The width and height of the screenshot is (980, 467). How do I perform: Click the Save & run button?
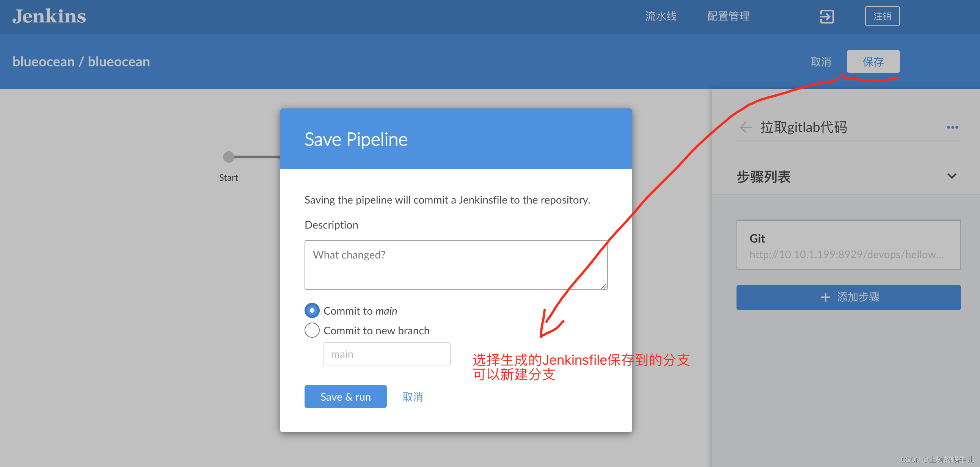345,396
